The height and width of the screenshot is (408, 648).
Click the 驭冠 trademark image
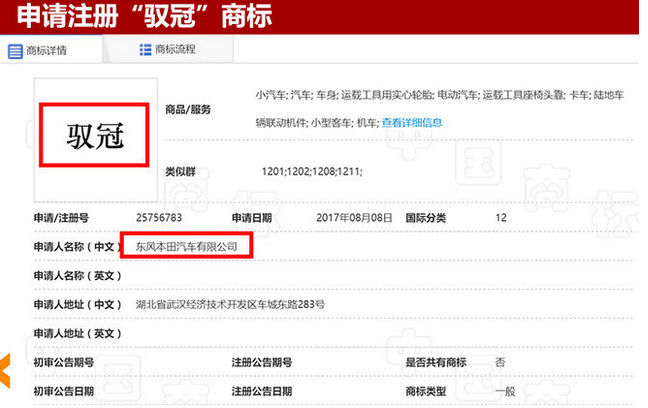point(95,134)
